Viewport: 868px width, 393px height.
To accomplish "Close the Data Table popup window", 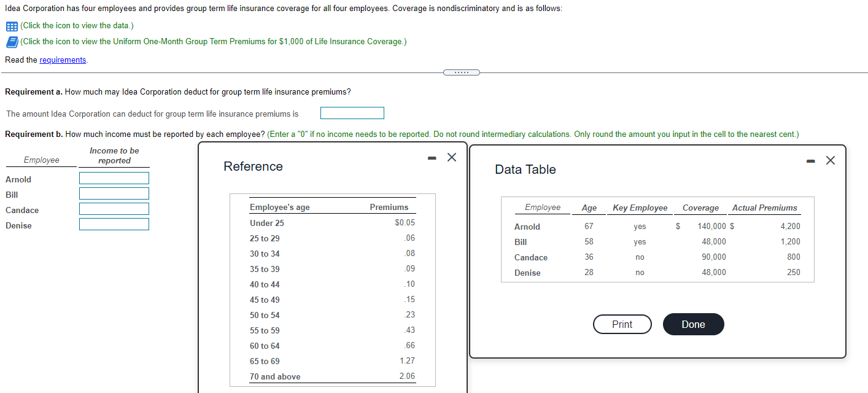I will click(x=831, y=160).
